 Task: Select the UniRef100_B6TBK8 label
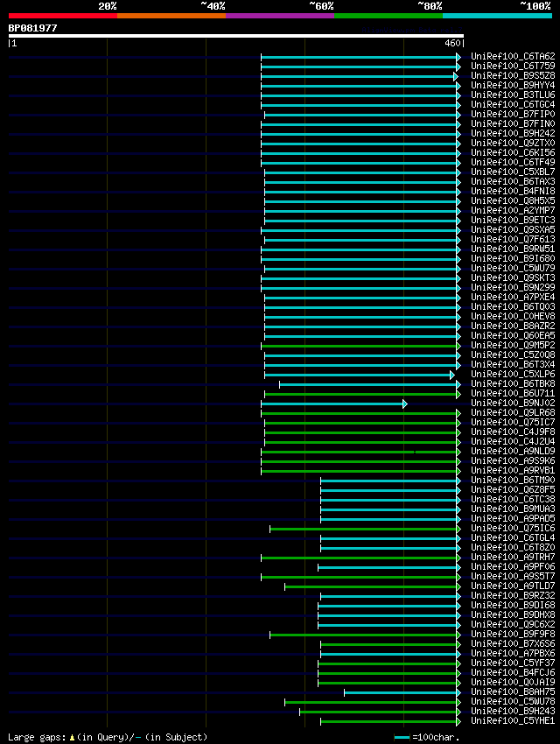tap(513, 384)
